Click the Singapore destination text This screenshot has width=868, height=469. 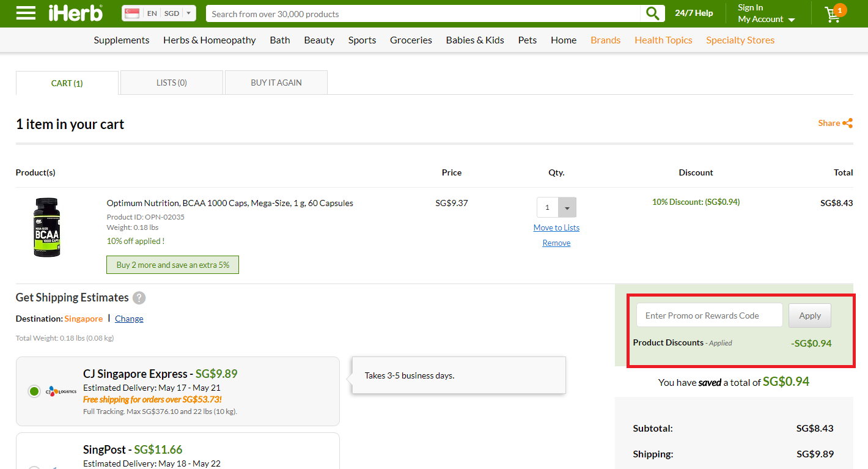click(84, 319)
